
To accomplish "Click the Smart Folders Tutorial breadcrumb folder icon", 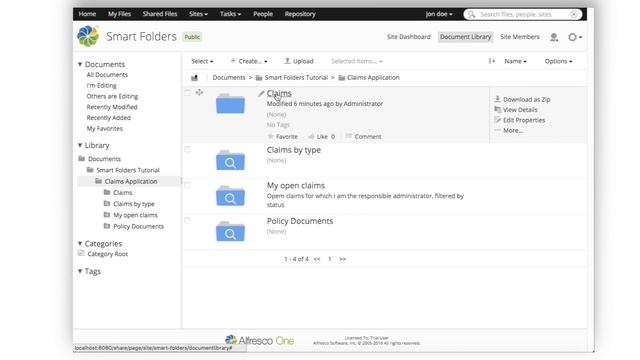I will pyautogui.click(x=259, y=78).
